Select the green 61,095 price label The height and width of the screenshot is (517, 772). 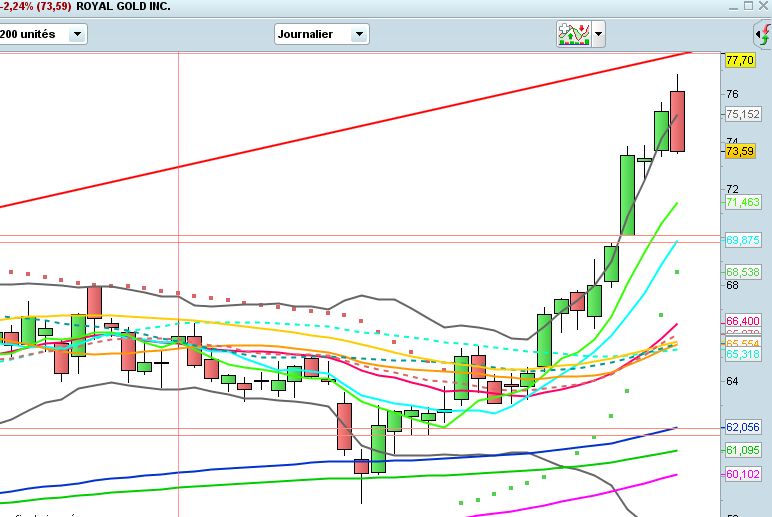tap(743, 450)
